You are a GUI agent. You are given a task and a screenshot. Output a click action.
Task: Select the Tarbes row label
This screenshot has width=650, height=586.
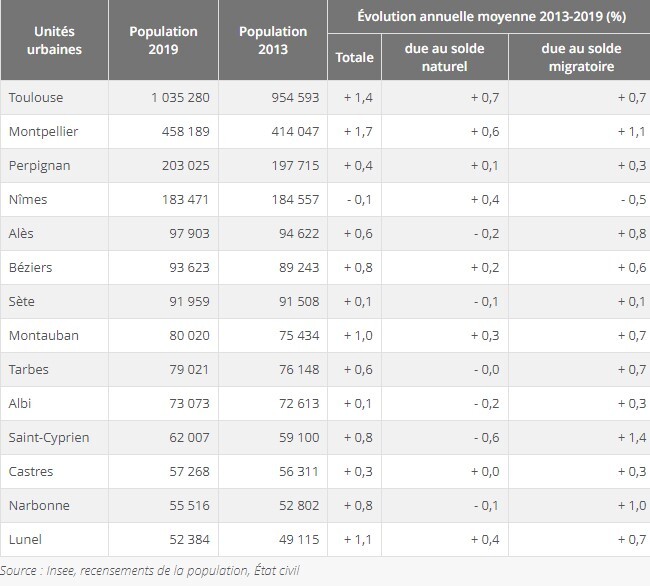pyautogui.click(x=29, y=369)
